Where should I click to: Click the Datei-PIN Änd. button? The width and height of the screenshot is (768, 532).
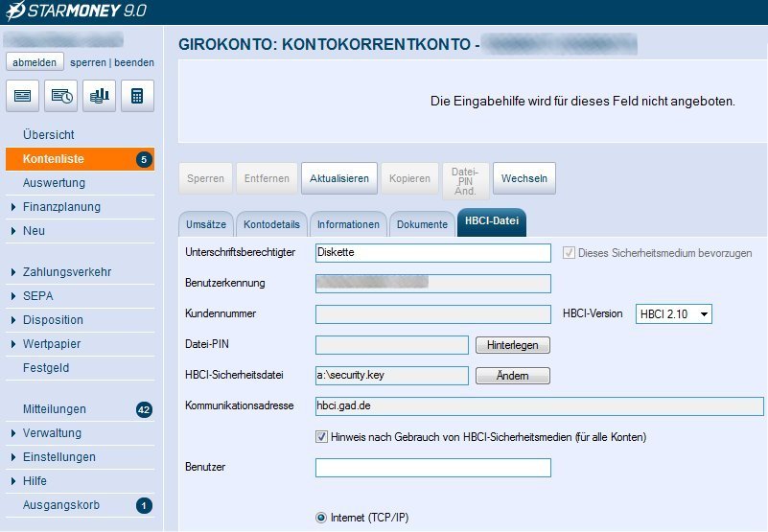[x=466, y=181]
